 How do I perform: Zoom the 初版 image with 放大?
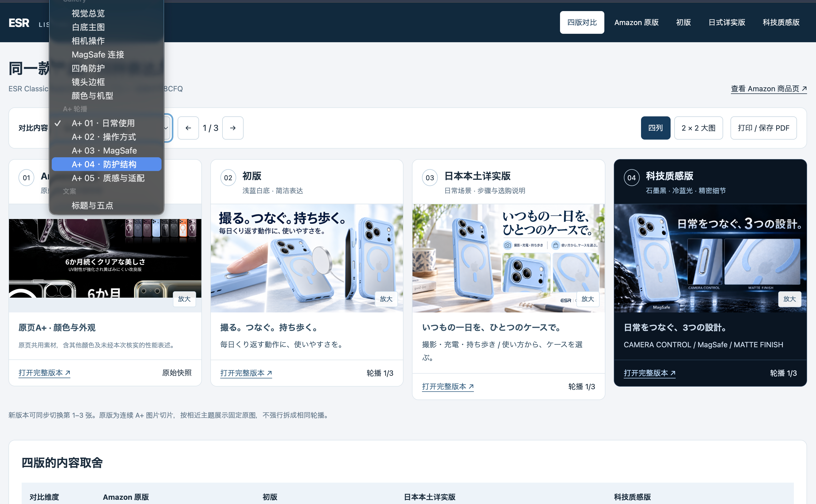386,299
